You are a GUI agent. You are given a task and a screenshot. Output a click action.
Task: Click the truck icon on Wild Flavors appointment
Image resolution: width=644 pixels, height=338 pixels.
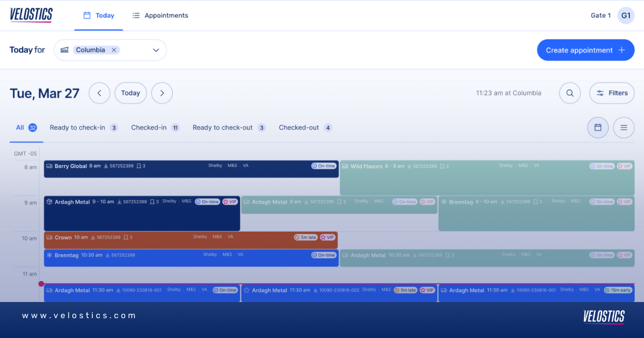pos(346,166)
